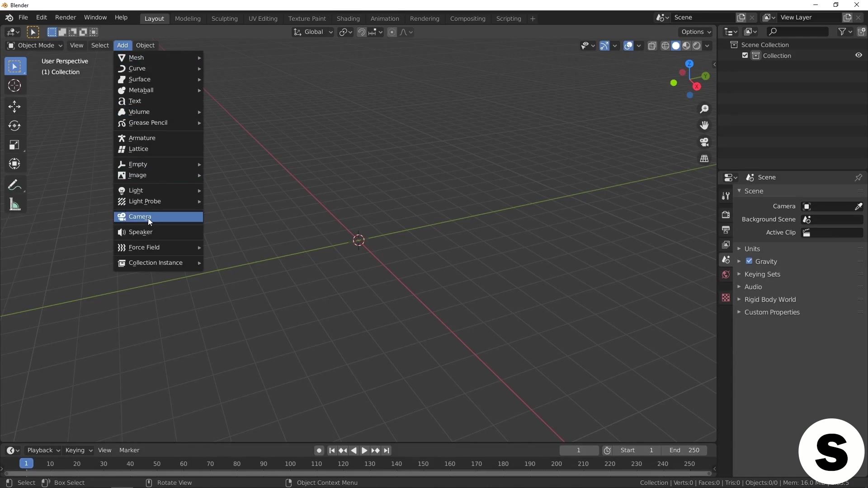868x488 pixels.
Task: Switch to the Sculpting workspace tab
Action: click(224, 19)
